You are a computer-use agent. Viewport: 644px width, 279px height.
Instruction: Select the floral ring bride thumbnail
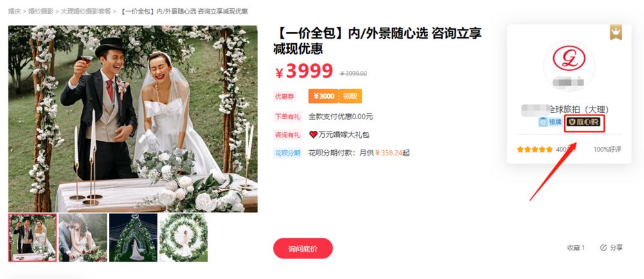point(183,238)
